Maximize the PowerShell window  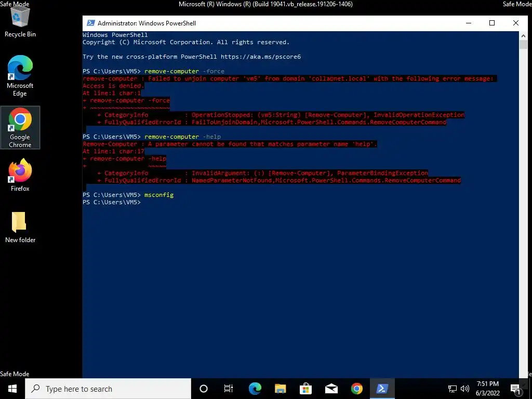pos(492,23)
